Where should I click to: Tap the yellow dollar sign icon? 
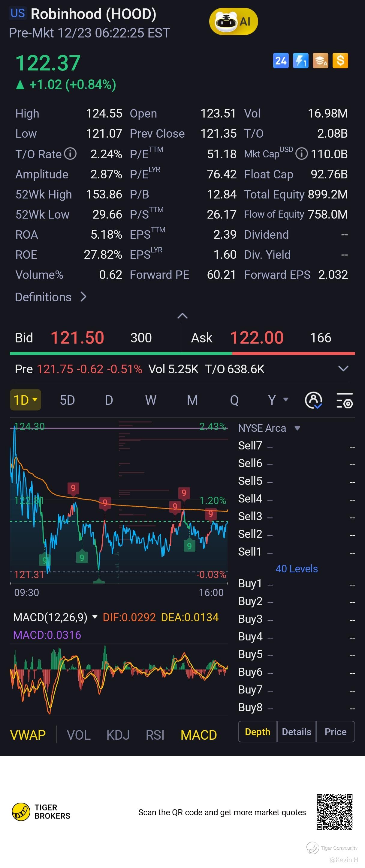(x=340, y=61)
